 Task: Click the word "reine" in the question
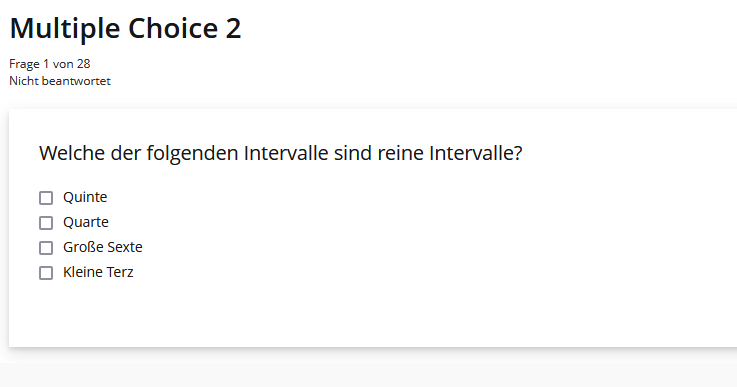400,153
